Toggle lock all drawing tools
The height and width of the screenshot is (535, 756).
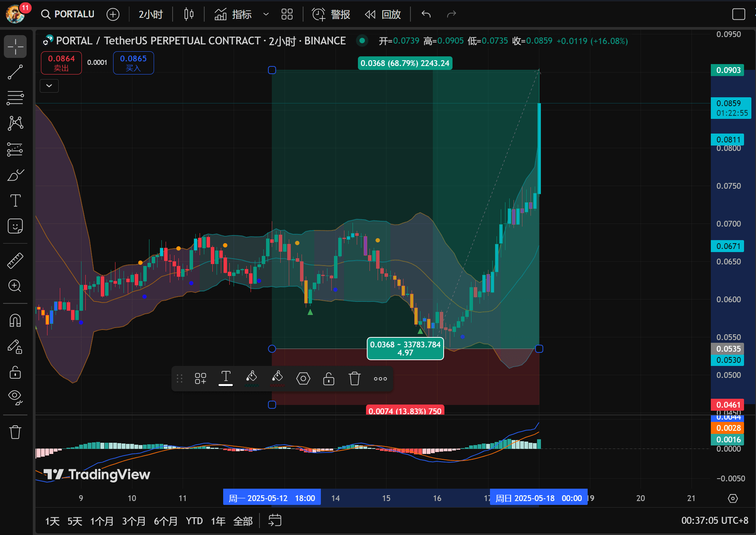point(15,372)
